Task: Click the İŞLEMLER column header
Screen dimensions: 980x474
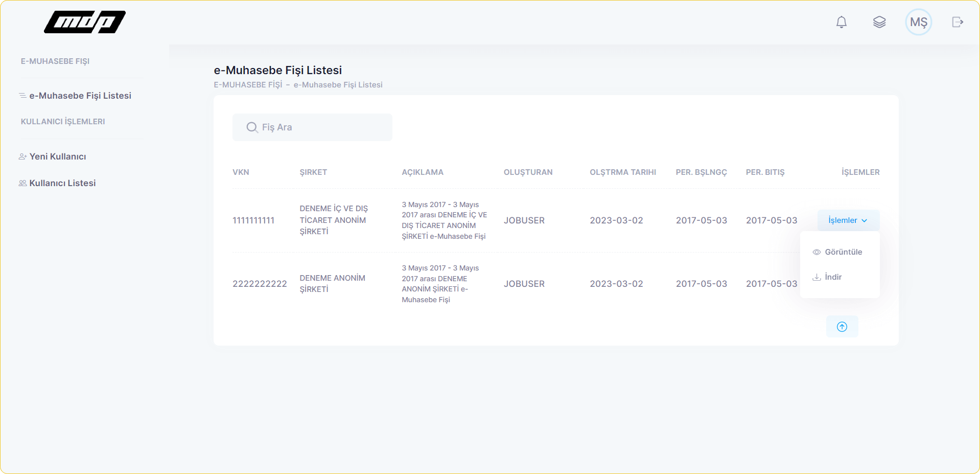Action: point(860,172)
